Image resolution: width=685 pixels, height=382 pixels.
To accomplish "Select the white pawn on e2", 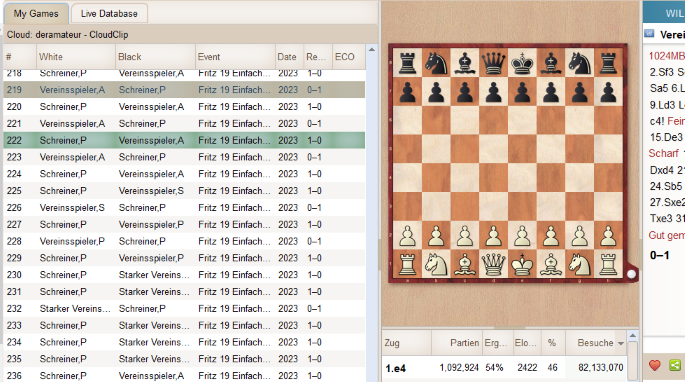I will tap(522, 236).
